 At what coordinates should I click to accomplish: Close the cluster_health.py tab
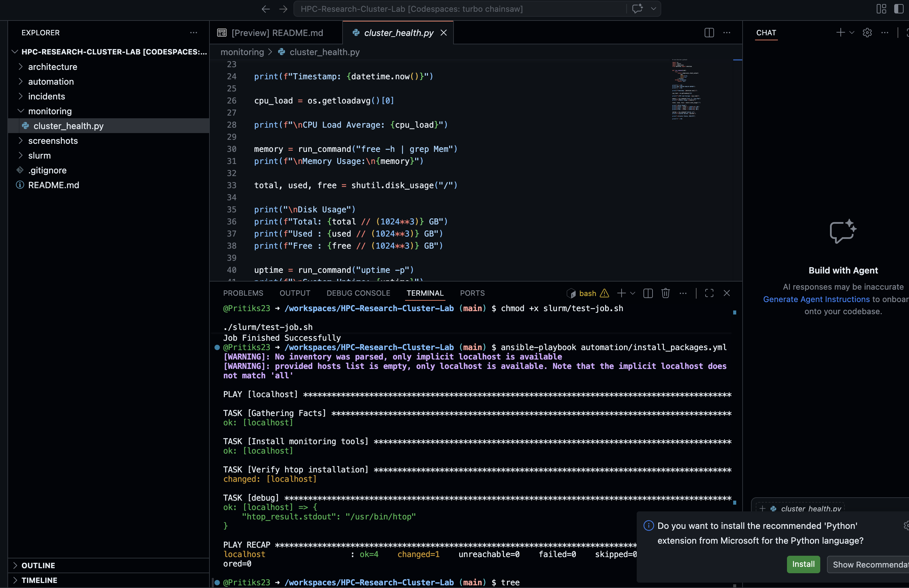[x=443, y=33]
